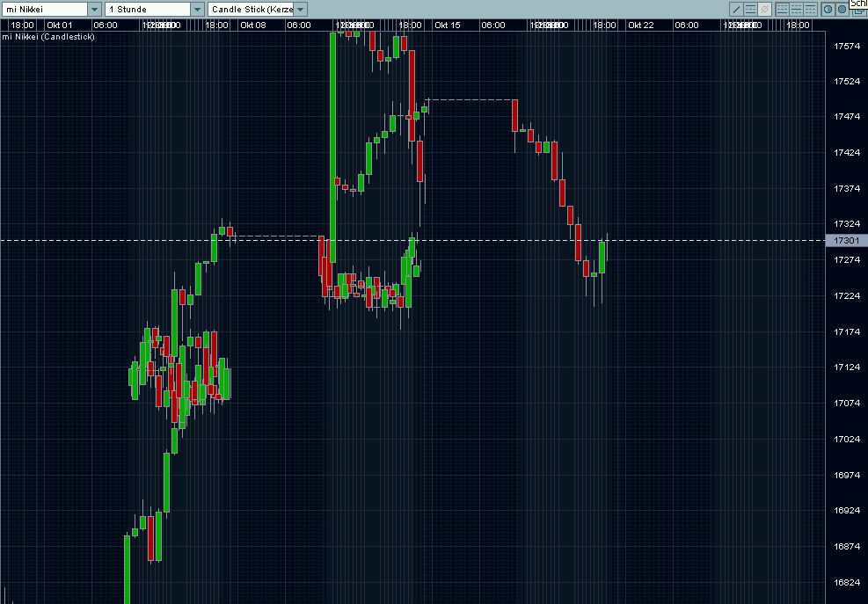Click the 17324 price axis label

click(847, 224)
